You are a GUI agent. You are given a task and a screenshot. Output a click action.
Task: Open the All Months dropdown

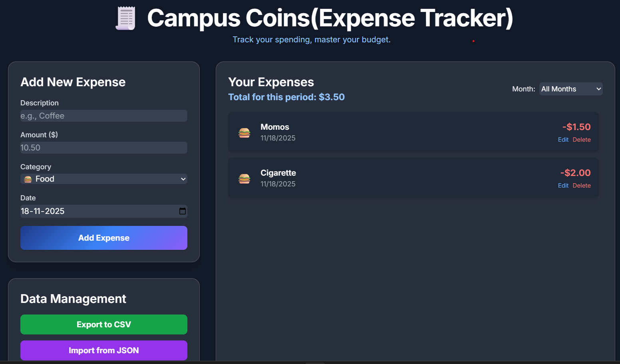pos(570,89)
